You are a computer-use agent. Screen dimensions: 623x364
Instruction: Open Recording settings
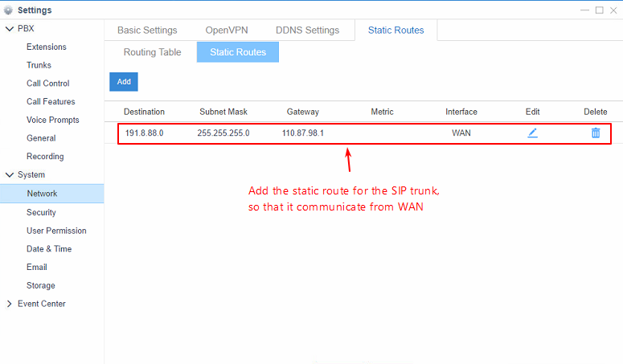pos(45,157)
